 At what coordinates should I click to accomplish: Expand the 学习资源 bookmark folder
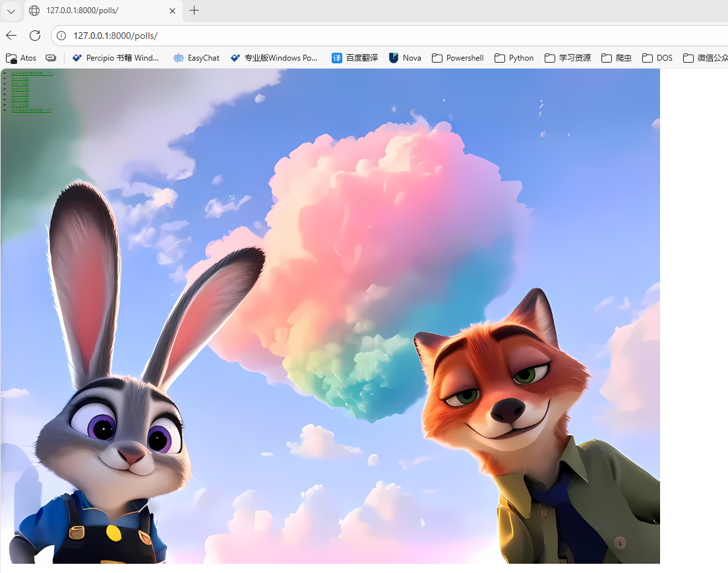(x=567, y=58)
